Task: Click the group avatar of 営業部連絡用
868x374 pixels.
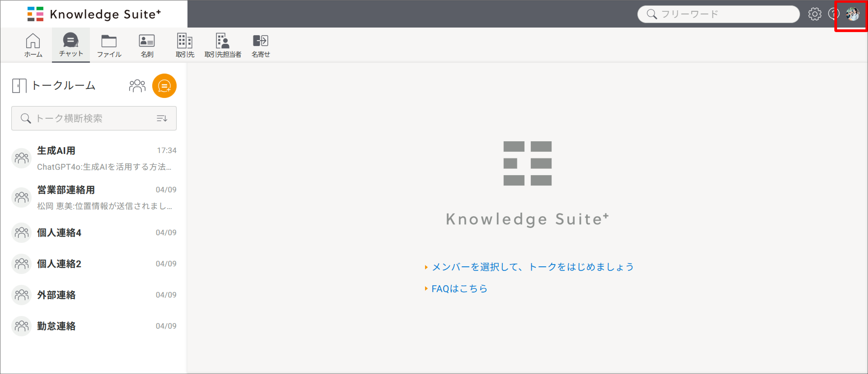Action: coord(21,197)
